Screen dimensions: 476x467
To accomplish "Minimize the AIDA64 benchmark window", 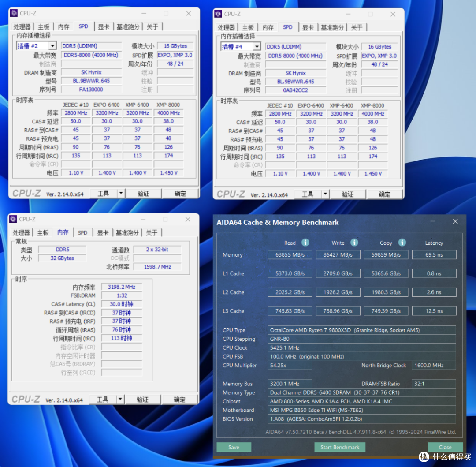I will [433, 221].
